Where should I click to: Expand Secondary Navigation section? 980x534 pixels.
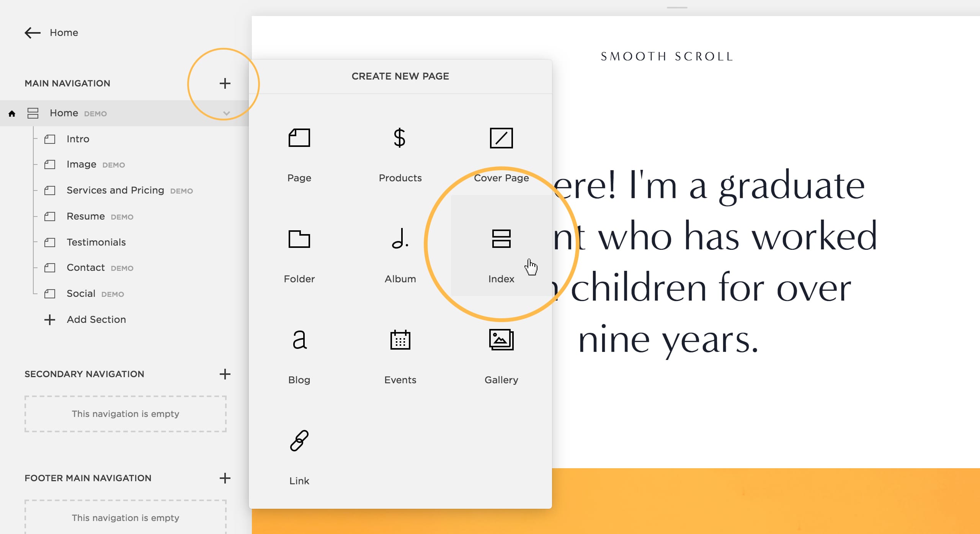click(x=225, y=374)
